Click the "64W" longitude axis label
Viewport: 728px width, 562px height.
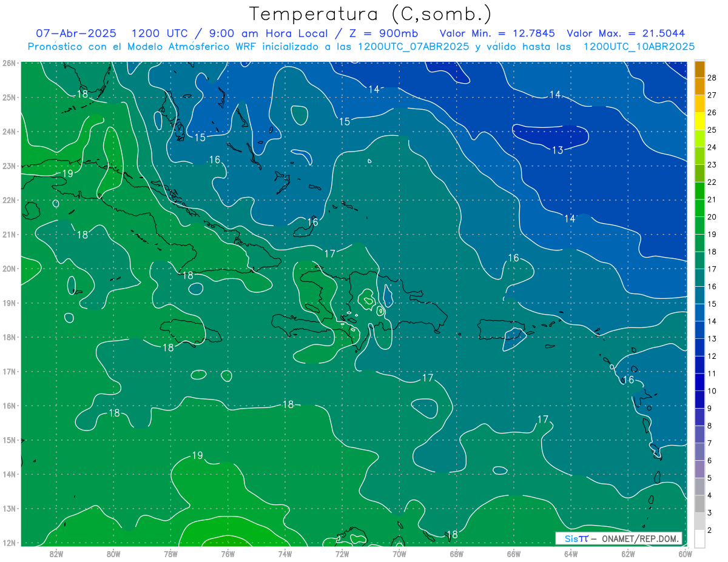571,554
